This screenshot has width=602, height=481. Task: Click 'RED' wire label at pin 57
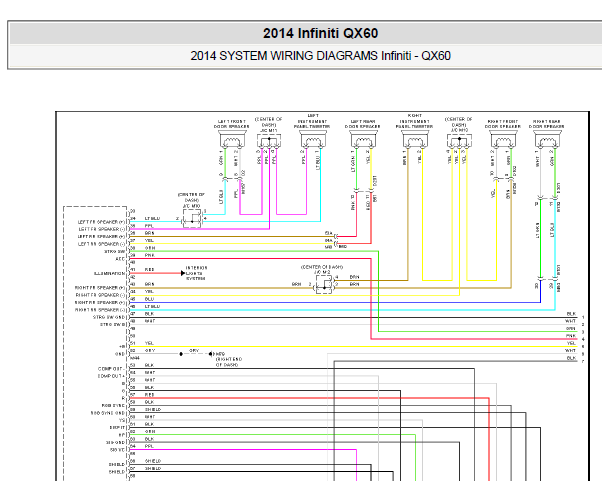(x=149, y=394)
